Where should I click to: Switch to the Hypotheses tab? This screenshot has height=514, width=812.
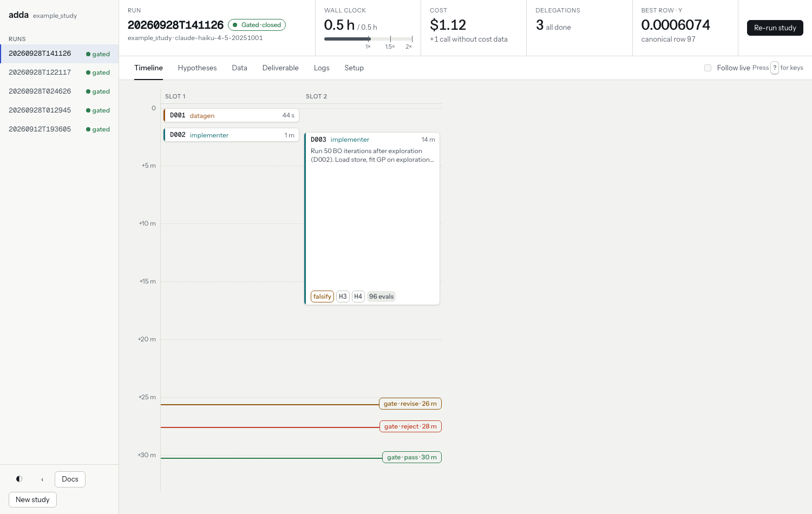[197, 68]
